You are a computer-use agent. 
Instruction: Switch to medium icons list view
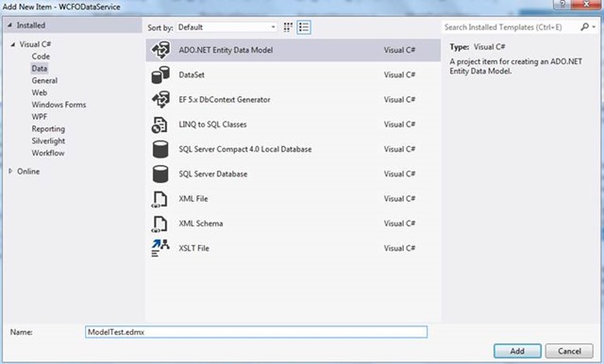click(x=304, y=27)
